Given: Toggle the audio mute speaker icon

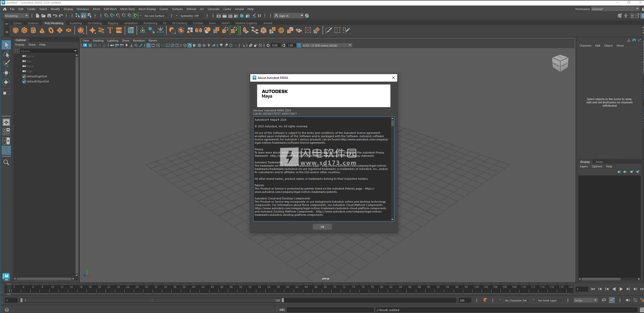Looking at the screenshot, I should [x=627, y=300].
